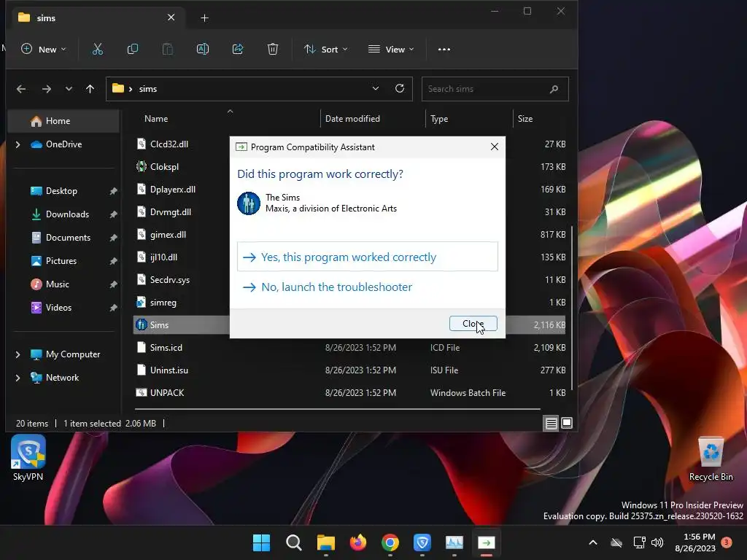747x560 pixels.
Task: Add a new Explorer tab
Action: 204,18
